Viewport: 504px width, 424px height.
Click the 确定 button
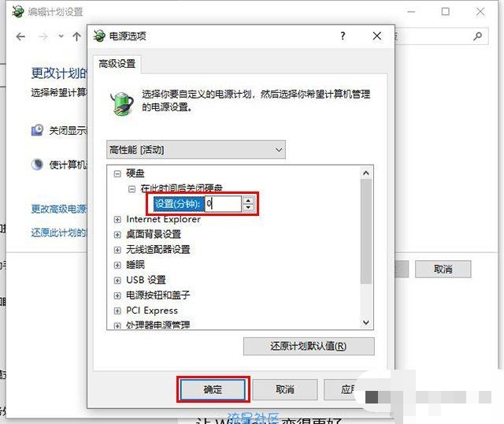tap(213, 389)
